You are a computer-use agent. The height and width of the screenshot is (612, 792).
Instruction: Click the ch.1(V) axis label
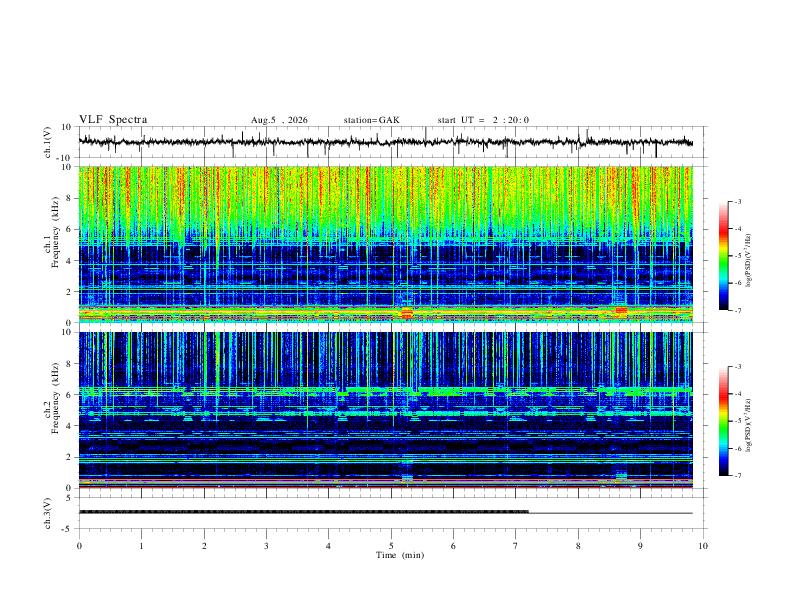(48, 142)
